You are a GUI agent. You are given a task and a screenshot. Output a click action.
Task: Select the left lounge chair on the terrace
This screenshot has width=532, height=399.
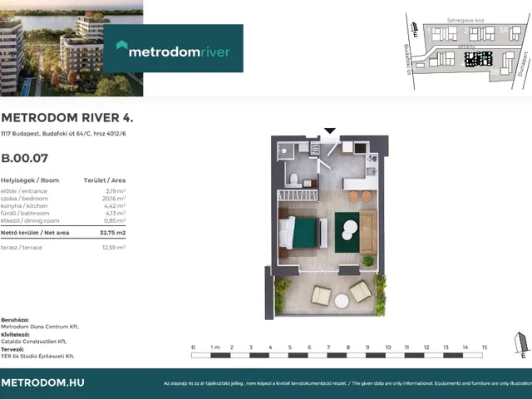click(x=321, y=294)
